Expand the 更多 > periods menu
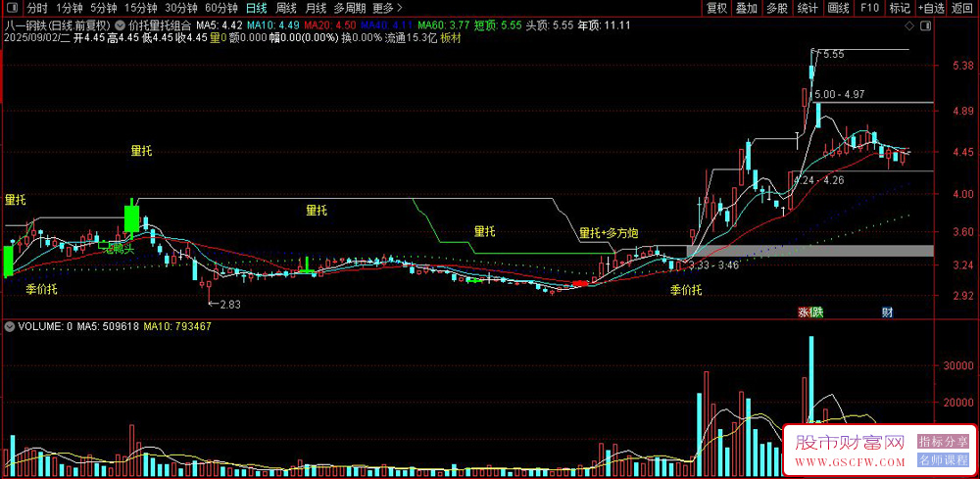The image size is (980, 479). [387, 8]
